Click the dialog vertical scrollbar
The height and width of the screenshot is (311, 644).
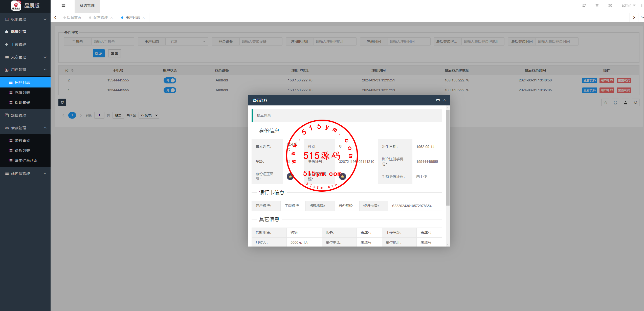pyautogui.click(x=448, y=157)
